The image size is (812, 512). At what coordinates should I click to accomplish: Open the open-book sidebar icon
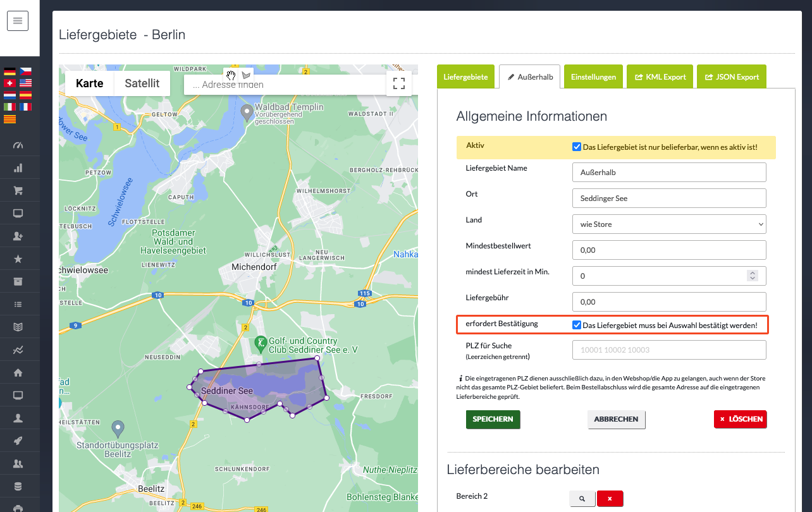[18, 327]
